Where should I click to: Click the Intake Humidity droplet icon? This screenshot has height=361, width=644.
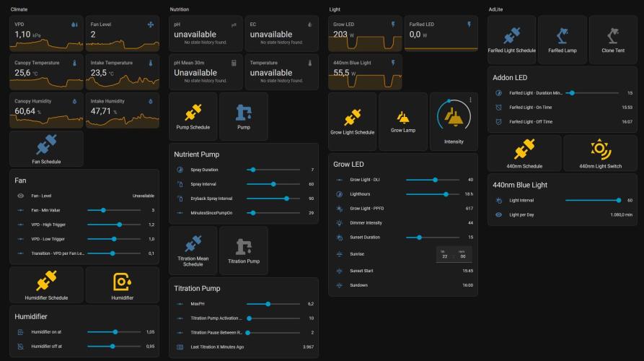(x=151, y=102)
